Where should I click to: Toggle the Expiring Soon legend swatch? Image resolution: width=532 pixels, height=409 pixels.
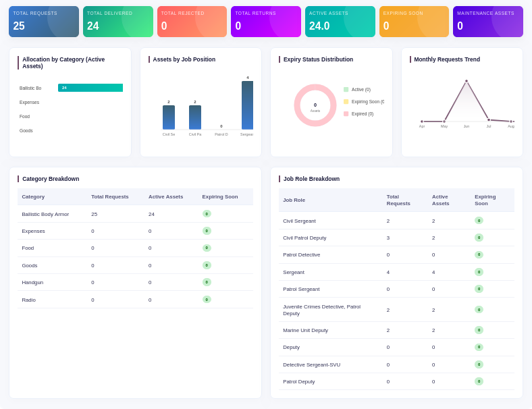pos(346,102)
